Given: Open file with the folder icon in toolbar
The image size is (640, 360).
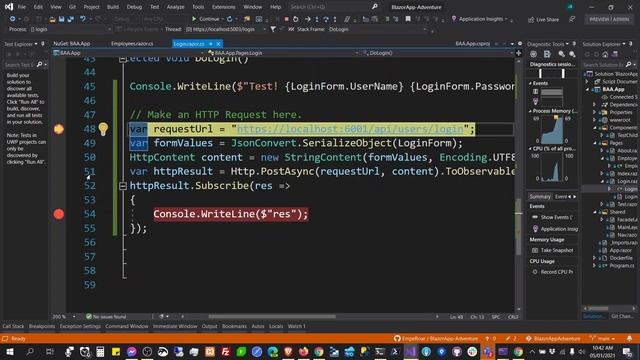Looking at the screenshot, I should click(x=52, y=19).
